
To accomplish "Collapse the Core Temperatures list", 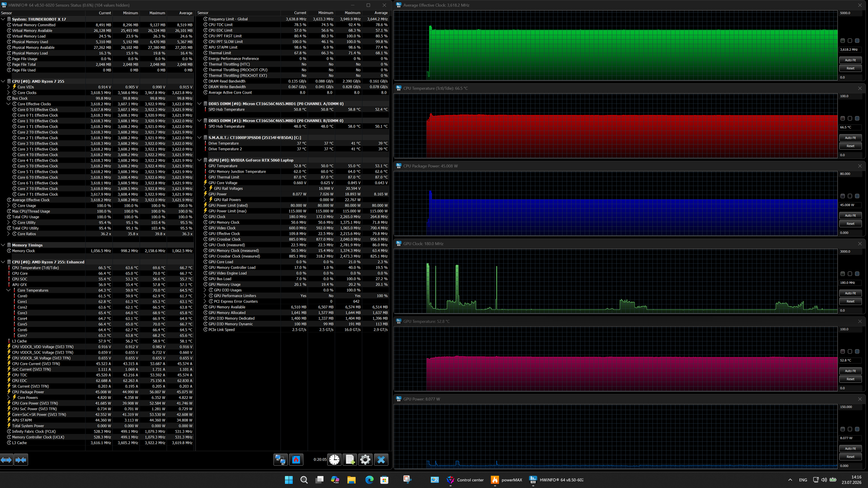I will click(x=8, y=290).
